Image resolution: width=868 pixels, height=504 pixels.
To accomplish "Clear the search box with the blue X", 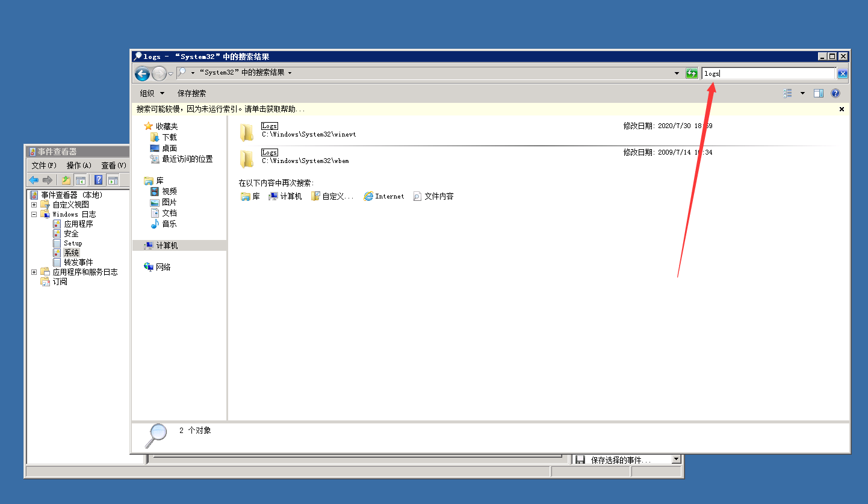I will click(842, 73).
